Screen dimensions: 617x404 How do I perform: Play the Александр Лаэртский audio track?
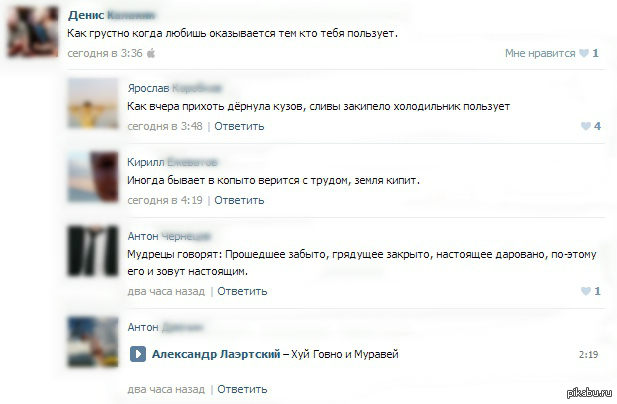(138, 354)
